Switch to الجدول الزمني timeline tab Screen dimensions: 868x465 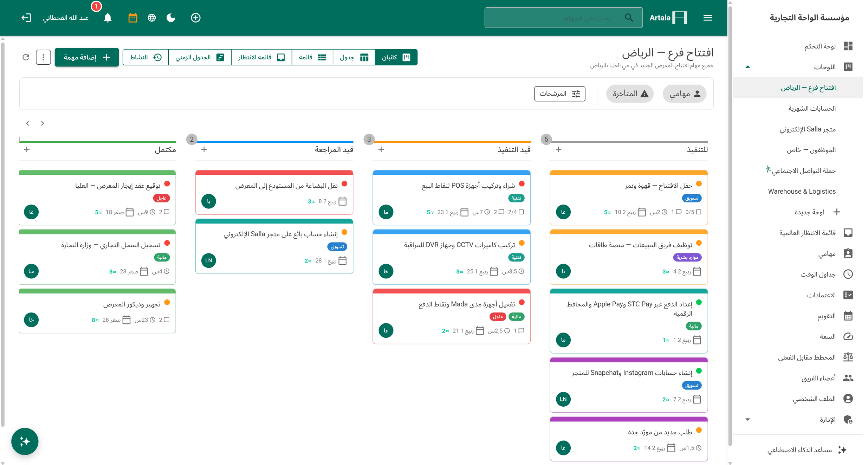click(200, 57)
